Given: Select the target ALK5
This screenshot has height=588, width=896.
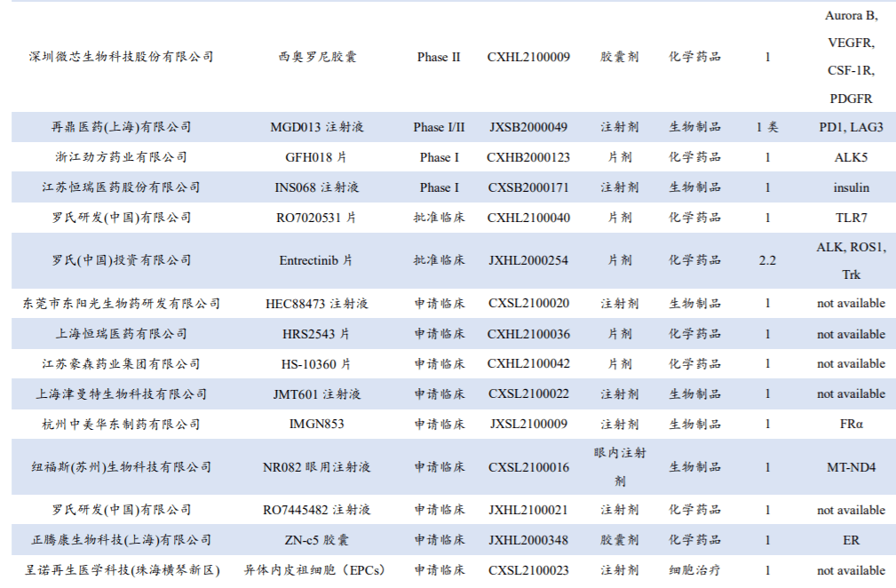Looking at the screenshot, I should point(851,157).
